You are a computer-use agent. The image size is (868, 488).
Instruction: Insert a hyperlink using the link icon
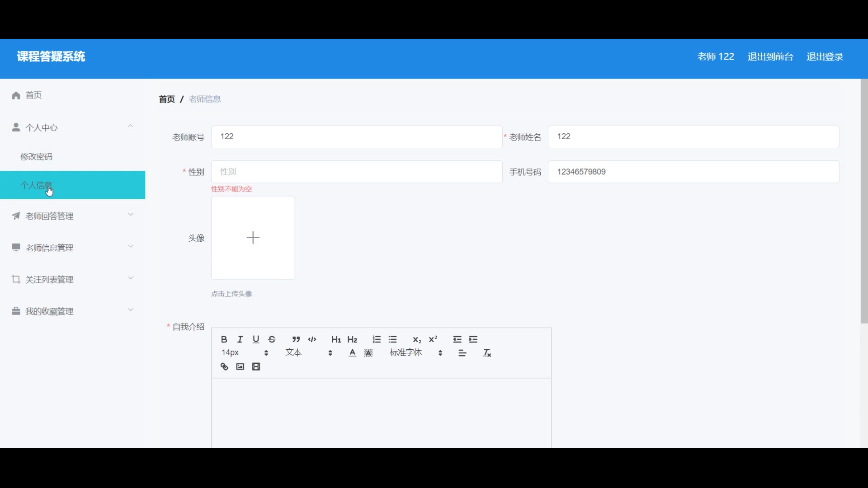pos(224,366)
